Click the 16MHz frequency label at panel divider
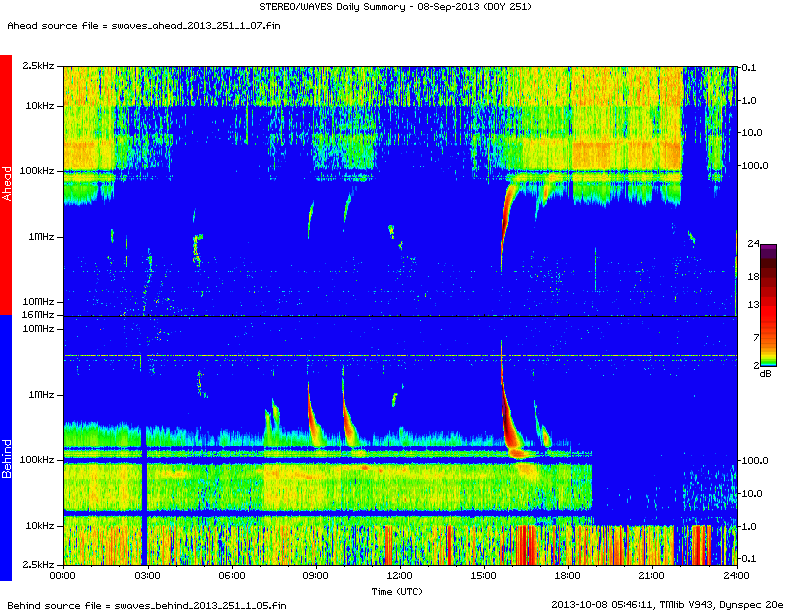 [39, 315]
